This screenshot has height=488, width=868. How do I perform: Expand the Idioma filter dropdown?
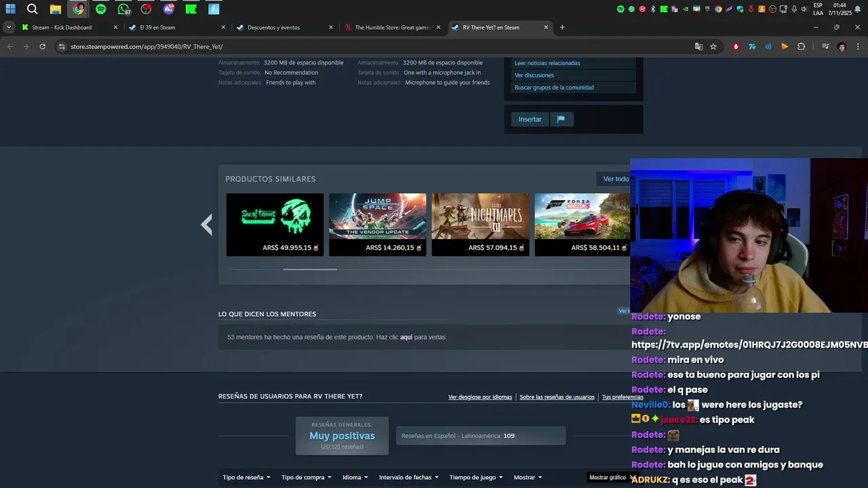355,477
